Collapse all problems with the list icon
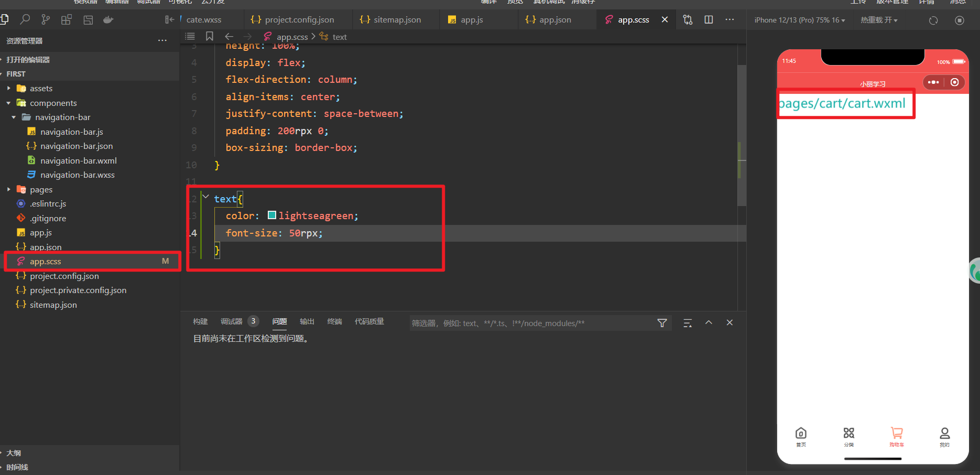This screenshot has width=980, height=475. (688, 323)
